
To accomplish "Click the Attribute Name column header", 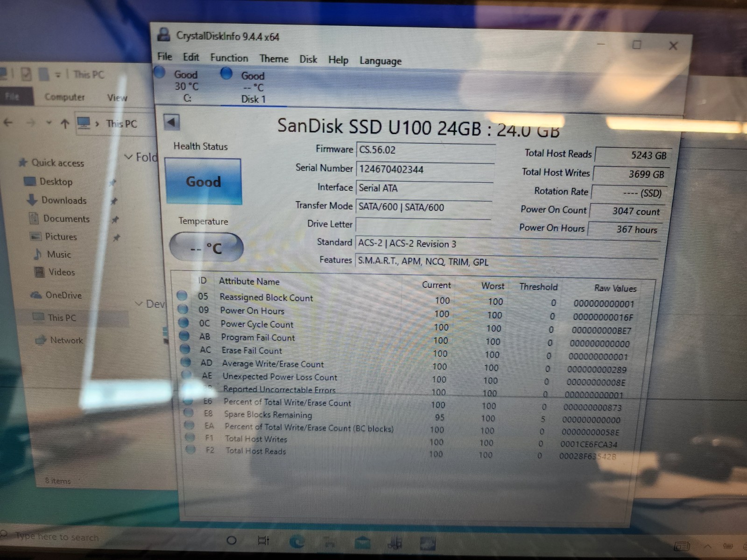I will point(249,281).
